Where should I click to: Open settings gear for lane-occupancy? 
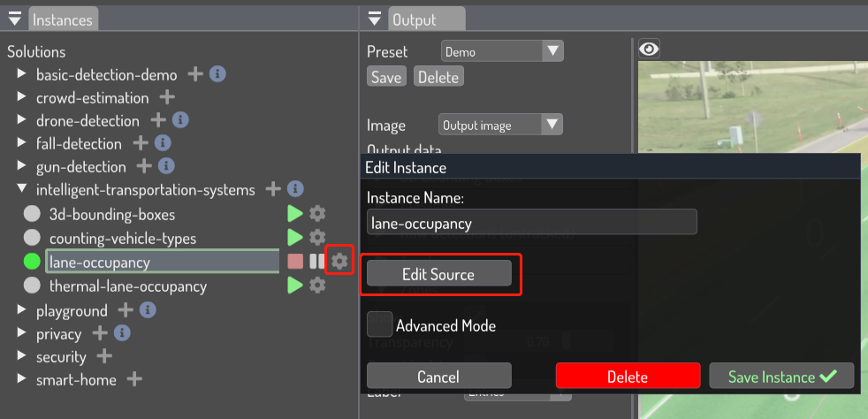coord(339,261)
